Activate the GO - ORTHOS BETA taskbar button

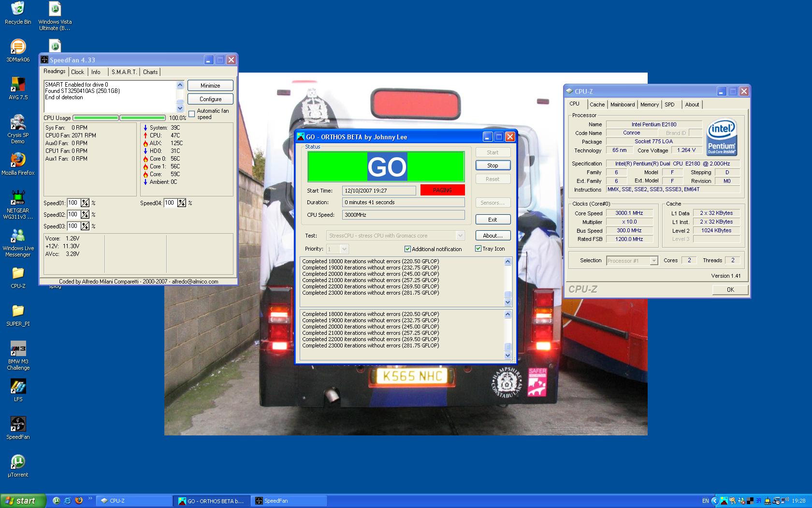211,501
